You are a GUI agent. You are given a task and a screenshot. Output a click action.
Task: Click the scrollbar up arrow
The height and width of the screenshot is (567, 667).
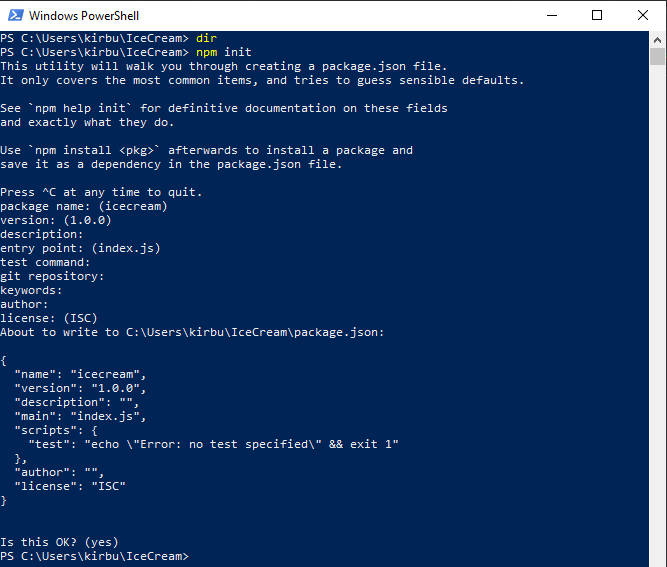point(657,40)
